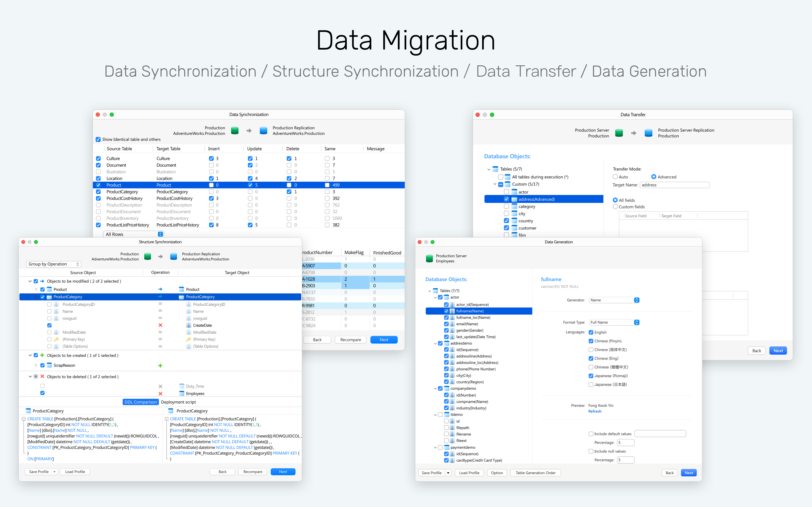Select the DDL Comparison tab
Viewport: 812px width, 507px height.
[x=141, y=402]
